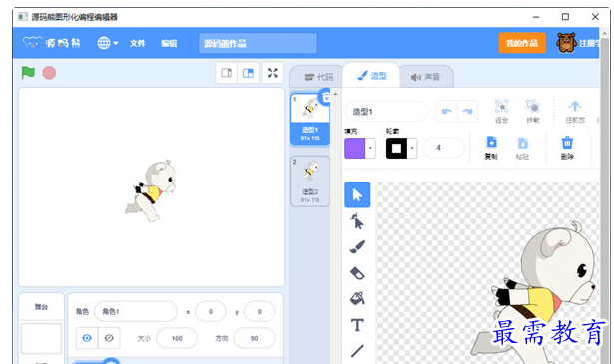Select the Brush tool
The height and width of the screenshot is (364, 614).
click(357, 247)
